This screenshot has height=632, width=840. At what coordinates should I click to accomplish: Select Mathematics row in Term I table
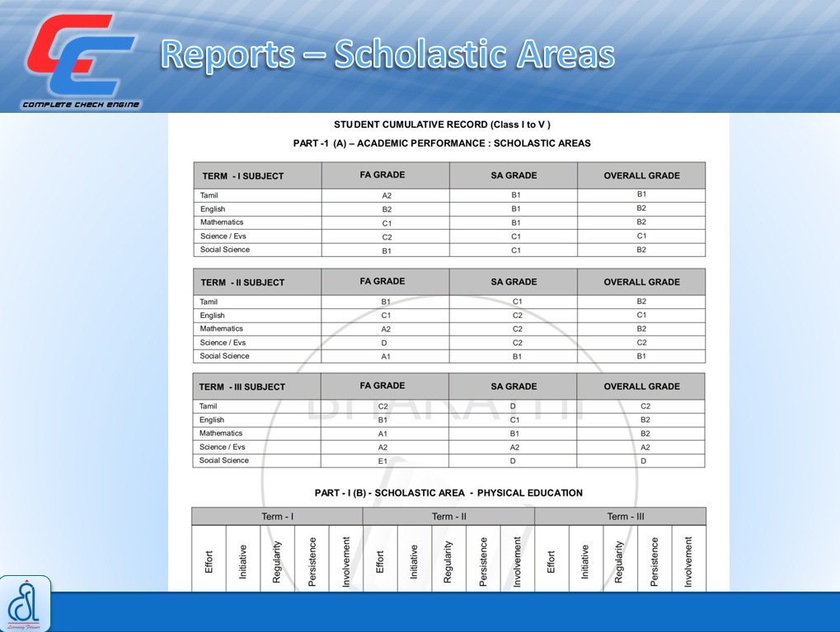pyautogui.click(x=449, y=222)
